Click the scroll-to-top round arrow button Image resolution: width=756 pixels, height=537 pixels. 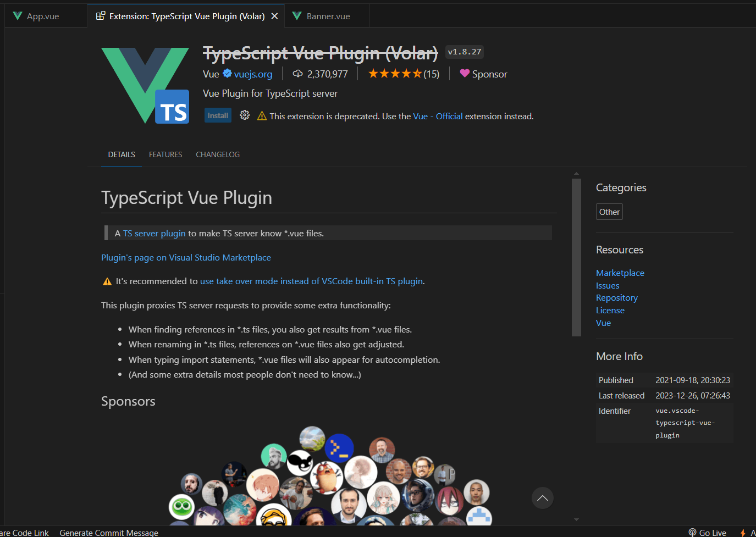coord(542,498)
